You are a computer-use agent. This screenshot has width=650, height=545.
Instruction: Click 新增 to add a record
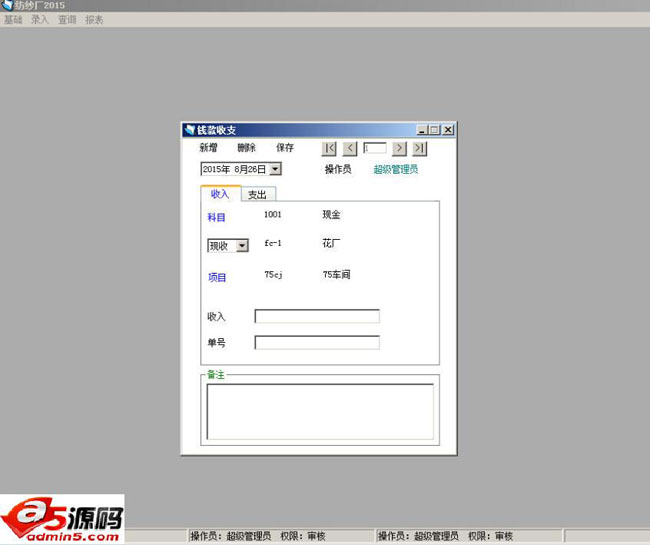pyautogui.click(x=209, y=148)
